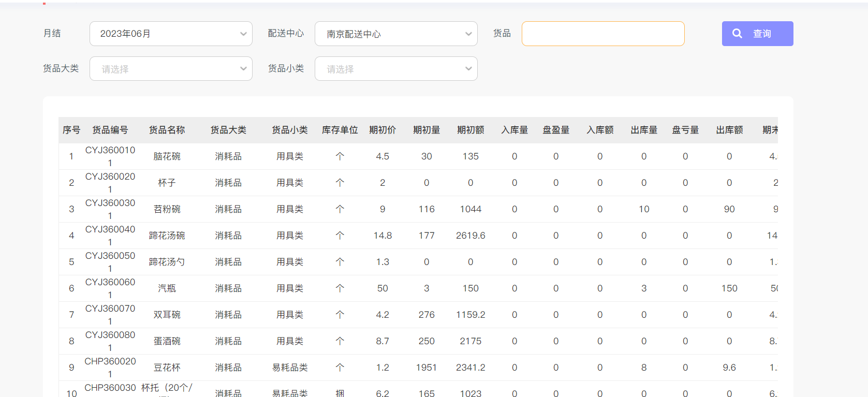
Task: Click product code CYJ3600701
Action: [110, 315]
